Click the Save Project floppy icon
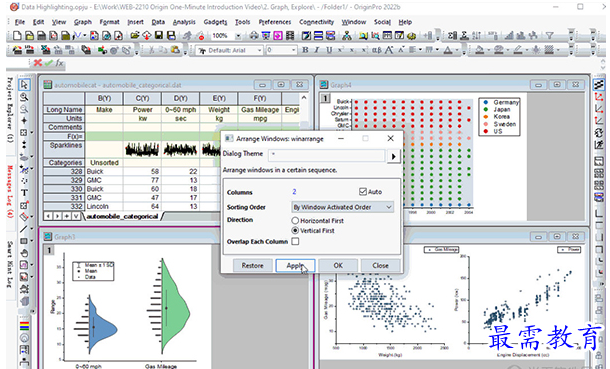 (x=159, y=36)
